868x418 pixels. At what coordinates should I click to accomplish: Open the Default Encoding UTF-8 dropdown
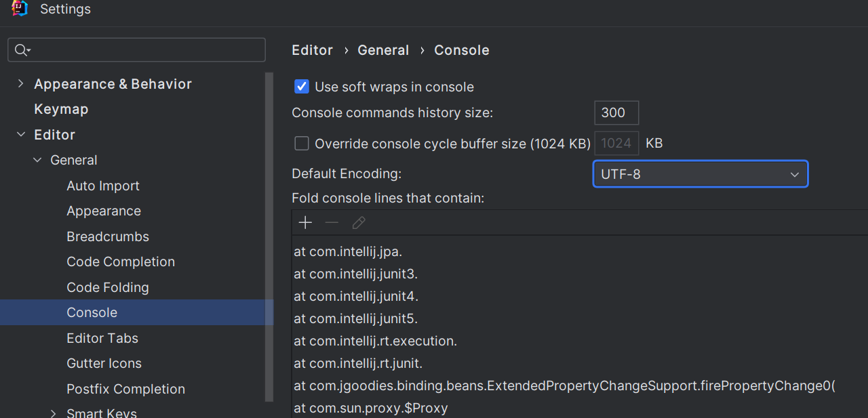coord(701,174)
